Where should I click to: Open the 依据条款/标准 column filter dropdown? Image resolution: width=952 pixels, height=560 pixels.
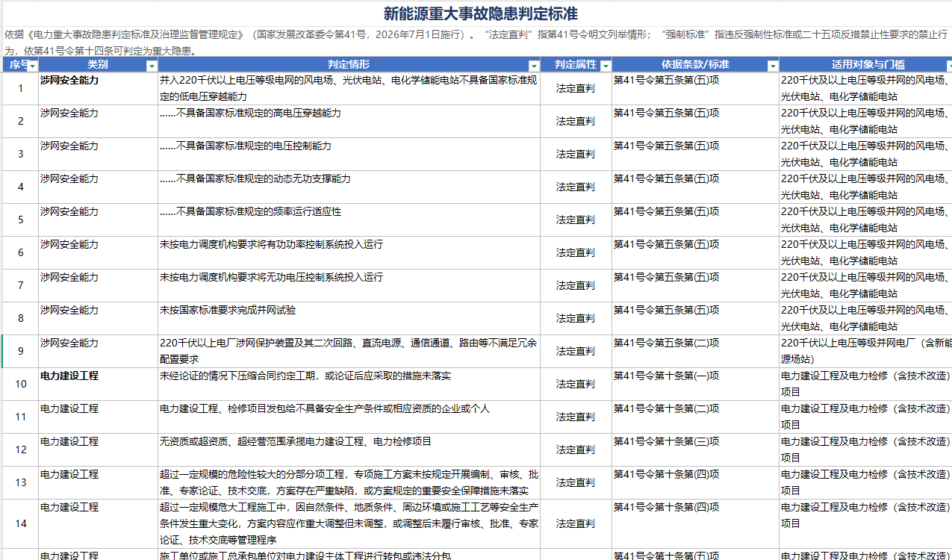click(x=773, y=66)
